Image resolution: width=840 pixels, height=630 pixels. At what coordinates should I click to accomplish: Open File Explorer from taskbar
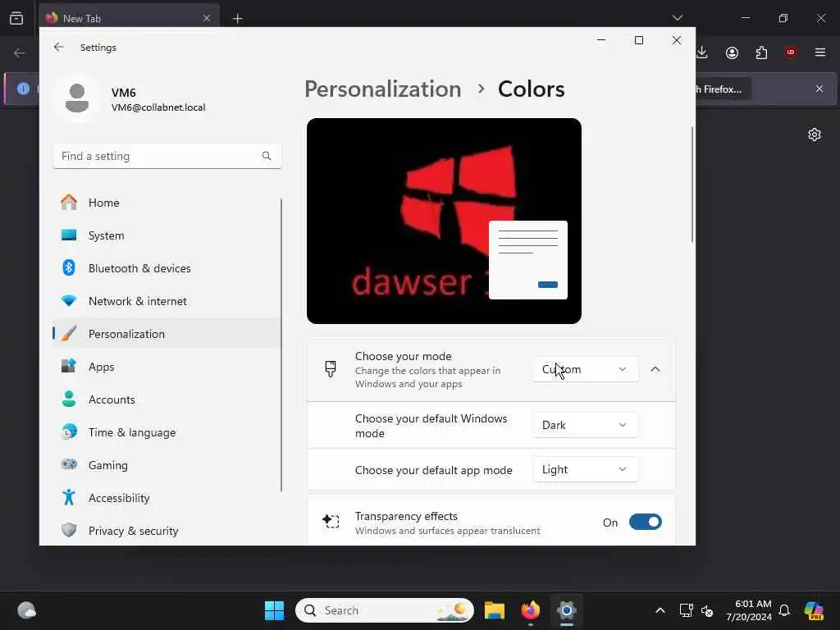coord(495,610)
